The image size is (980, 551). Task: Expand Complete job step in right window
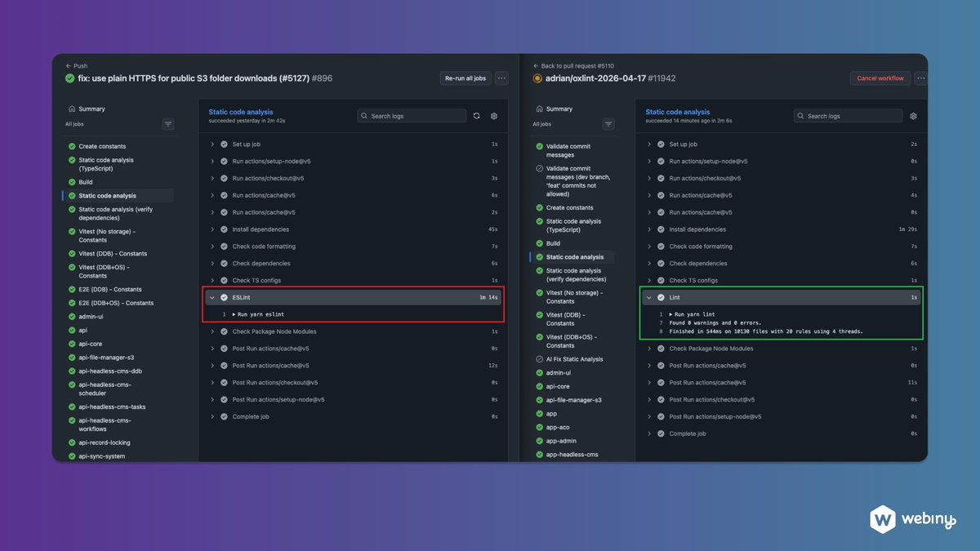(782, 433)
